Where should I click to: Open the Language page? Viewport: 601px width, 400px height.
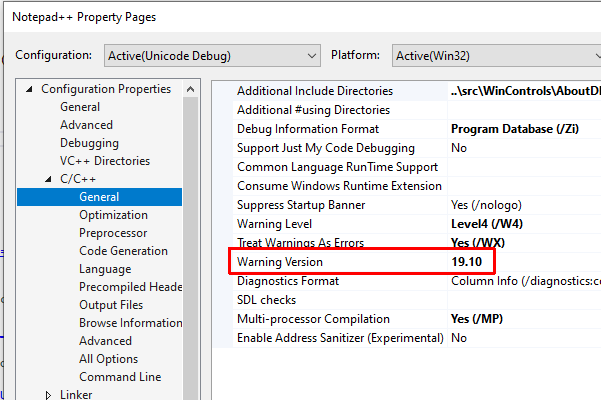coord(105,269)
